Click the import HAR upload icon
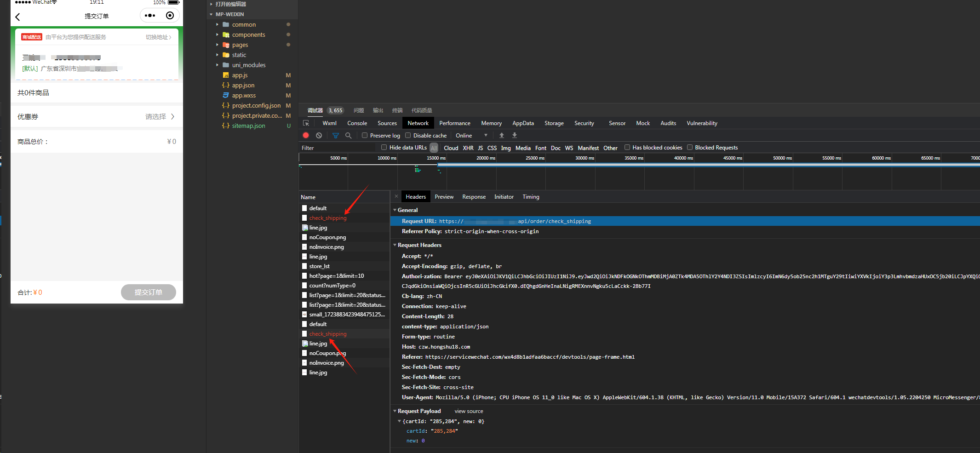Screen dimensions: 980x453 click(502, 135)
